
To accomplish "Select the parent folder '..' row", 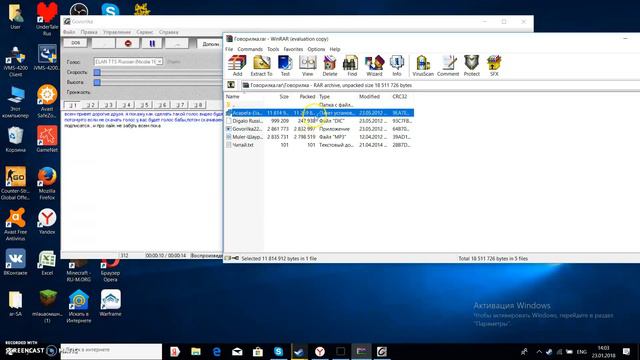I will pyautogui.click(x=320, y=105).
